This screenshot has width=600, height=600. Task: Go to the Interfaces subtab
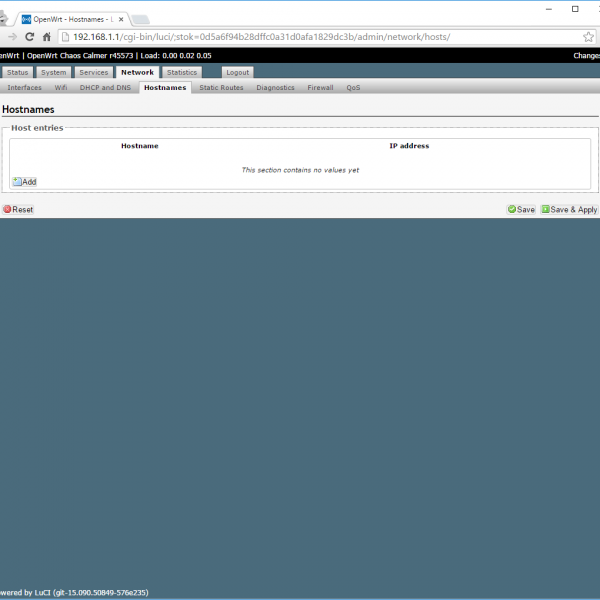(25, 88)
